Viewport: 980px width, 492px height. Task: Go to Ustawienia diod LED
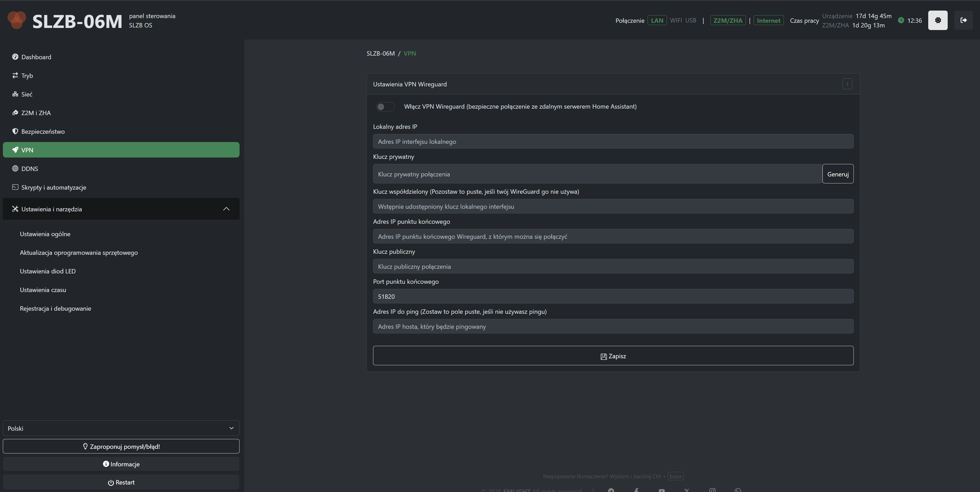click(48, 271)
